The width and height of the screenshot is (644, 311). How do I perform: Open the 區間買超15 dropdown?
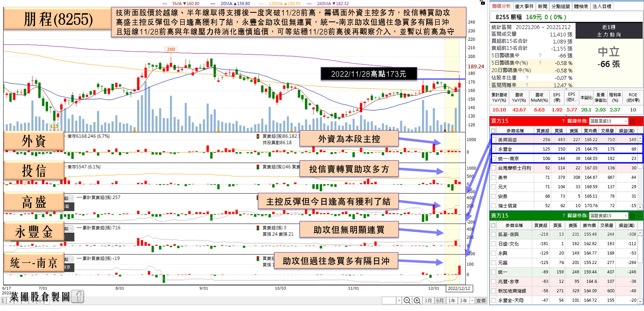tap(609, 121)
